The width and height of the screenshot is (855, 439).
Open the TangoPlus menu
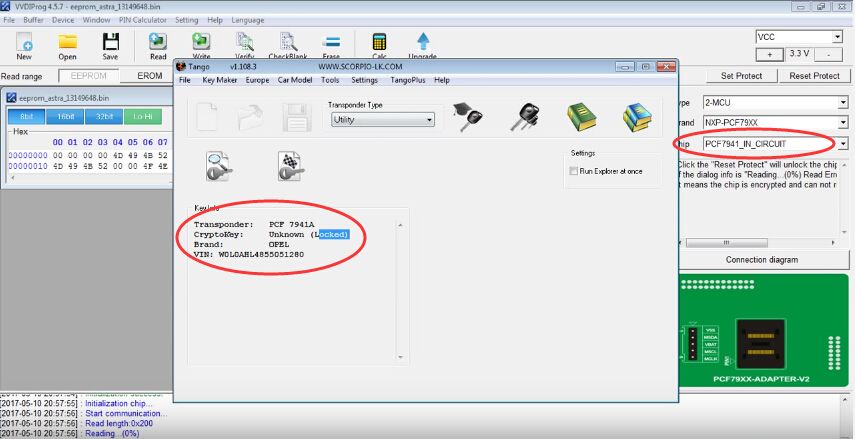click(x=407, y=80)
